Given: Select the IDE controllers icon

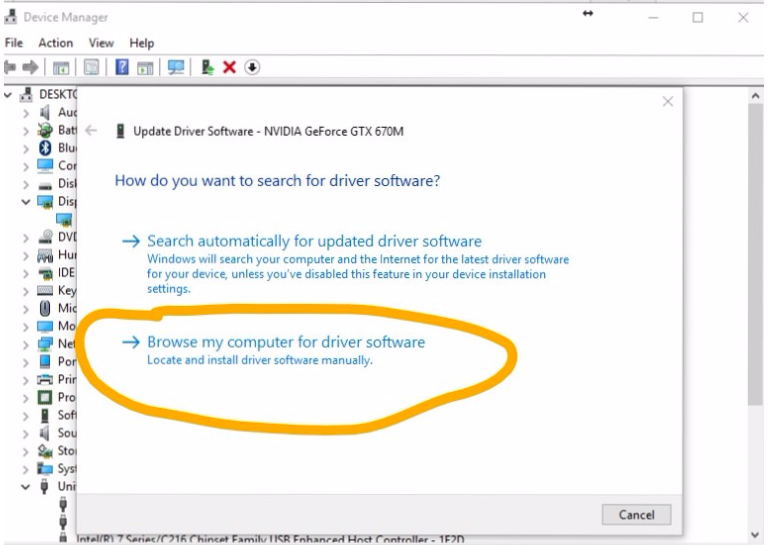Looking at the screenshot, I should click(45, 273).
